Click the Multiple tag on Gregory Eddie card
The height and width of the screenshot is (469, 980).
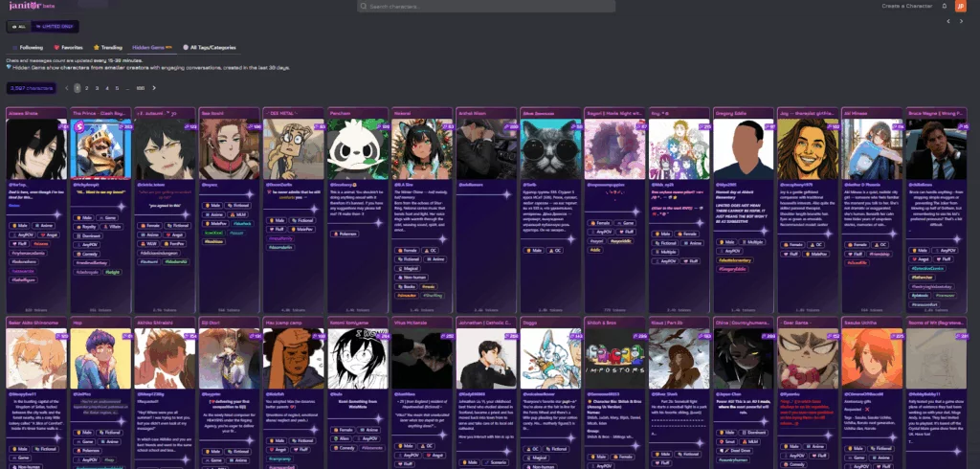[753, 241]
